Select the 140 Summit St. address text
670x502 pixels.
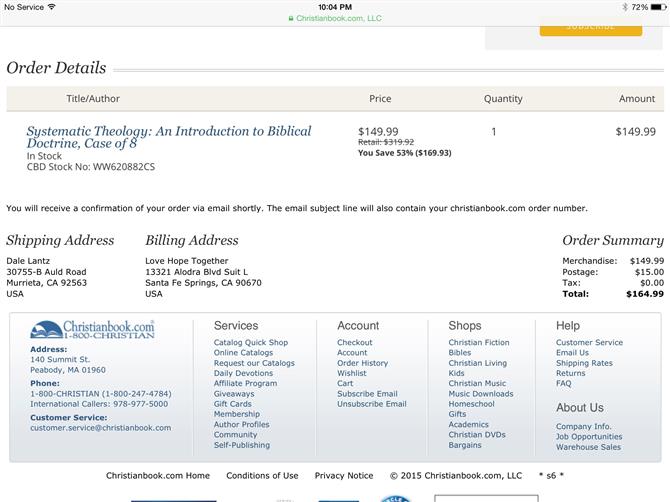(x=60, y=359)
